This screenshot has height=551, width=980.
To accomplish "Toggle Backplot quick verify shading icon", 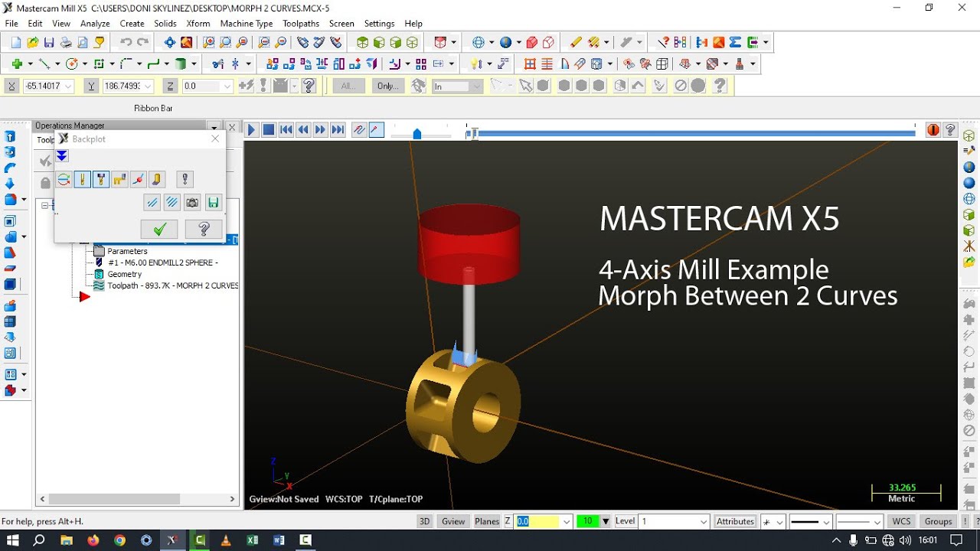I will [156, 179].
